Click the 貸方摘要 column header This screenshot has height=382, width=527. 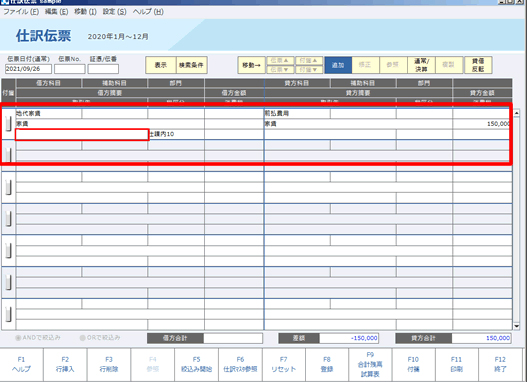pos(358,93)
